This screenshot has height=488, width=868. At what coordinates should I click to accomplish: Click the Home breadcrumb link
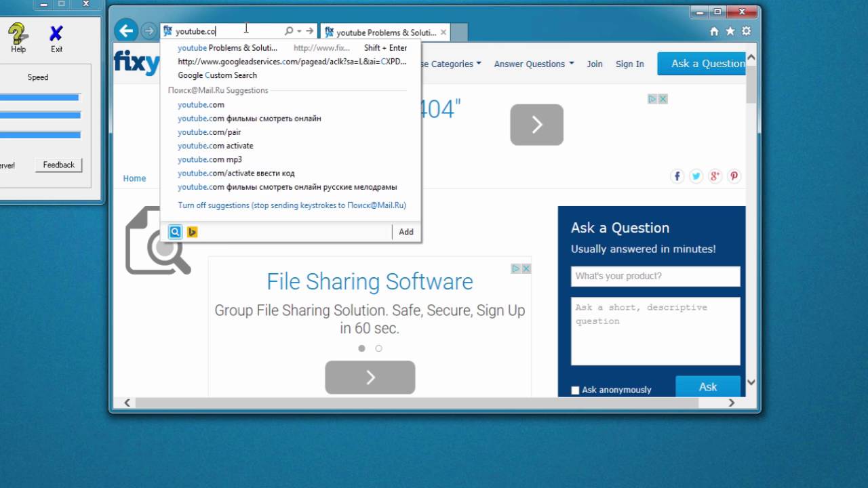[134, 178]
